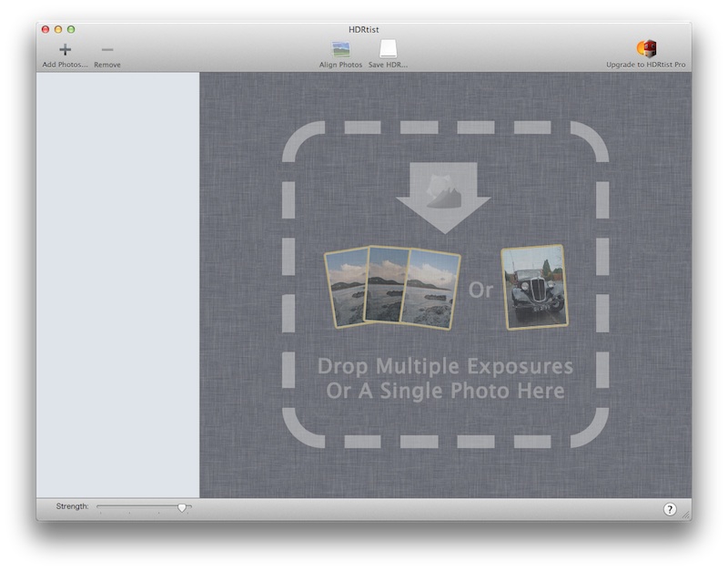Viewport: 728px width, 571px height.
Task: Open help with the question mark button
Action: (671, 509)
